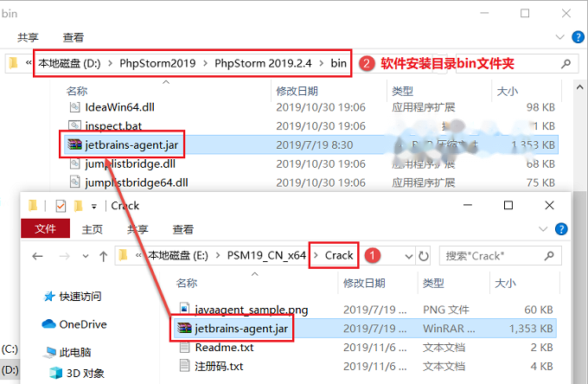This screenshot has width=588, height=384.
Task: Open Help in the bin window
Action: tap(578, 36)
